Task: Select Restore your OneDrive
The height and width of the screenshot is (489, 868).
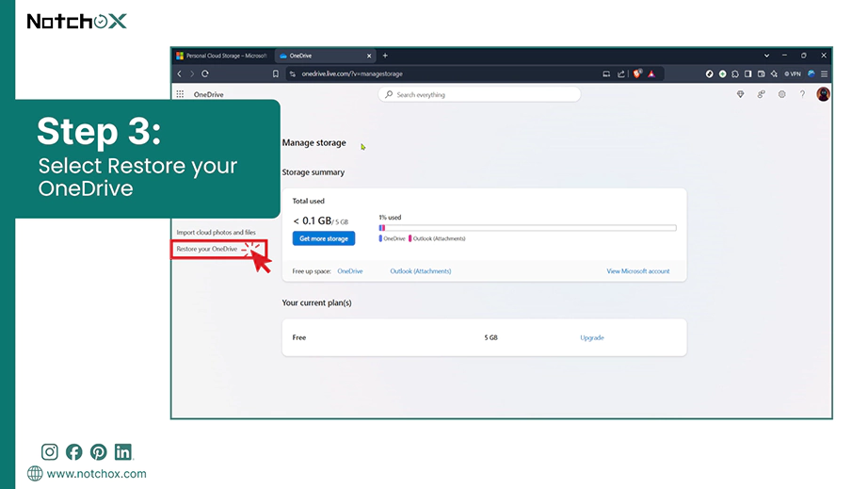Action: tap(207, 249)
